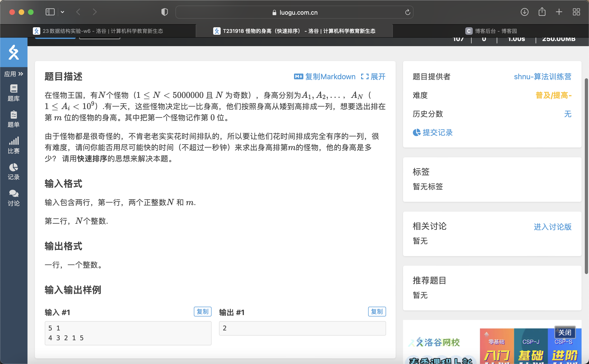Open sidebar options dropdown chevron

click(x=62, y=12)
